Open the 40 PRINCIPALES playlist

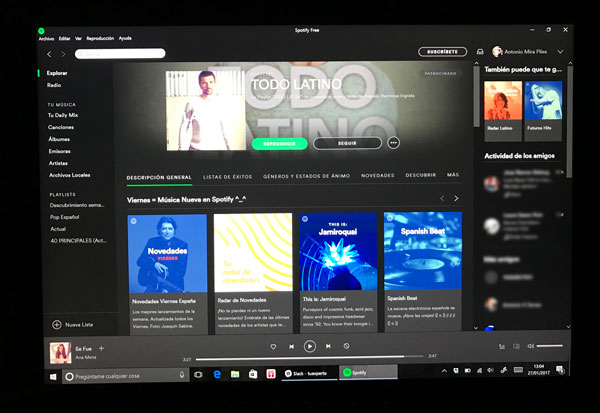(79, 241)
